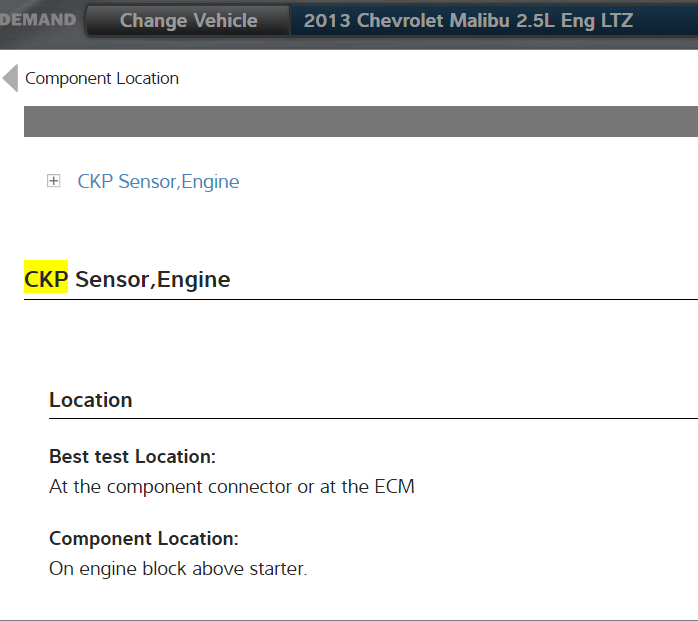Screen dimensions: 698x621
Task: Click the back arrow beside Component Location
Action: (x=10, y=78)
